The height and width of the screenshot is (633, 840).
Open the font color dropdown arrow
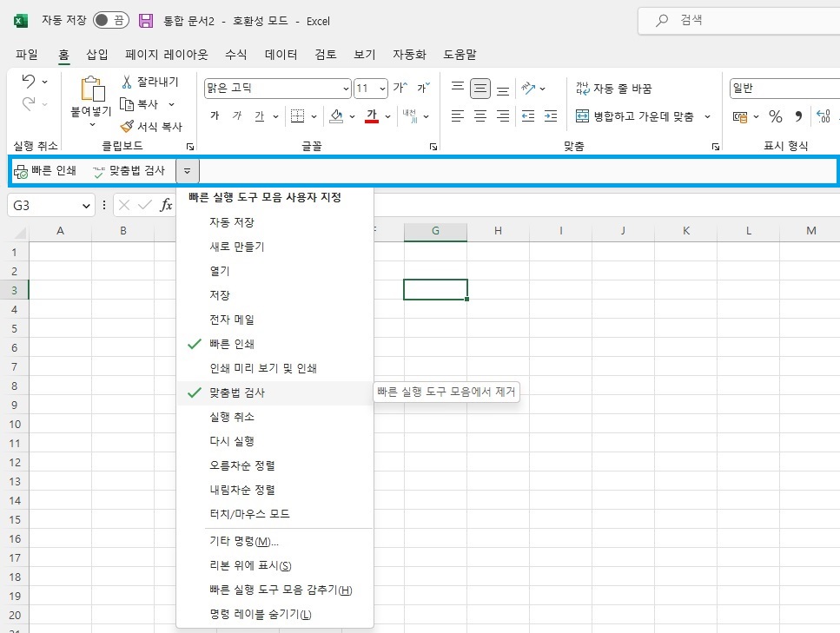click(387, 116)
